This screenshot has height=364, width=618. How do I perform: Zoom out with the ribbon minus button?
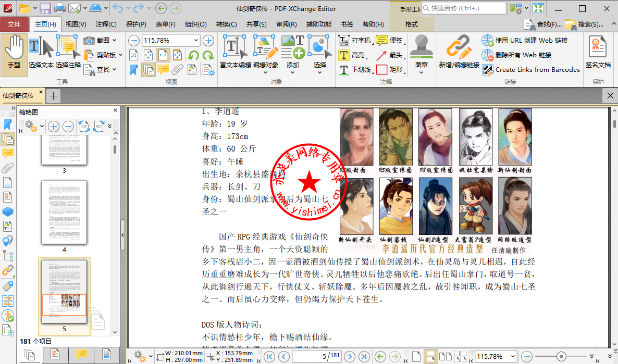click(134, 41)
